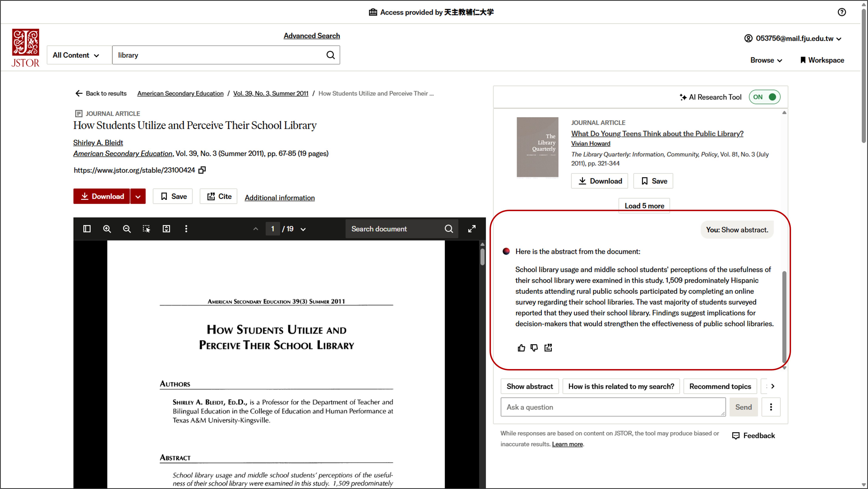The image size is (868, 489).
Task: Save the article with Save button
Action: click(172, 197)
